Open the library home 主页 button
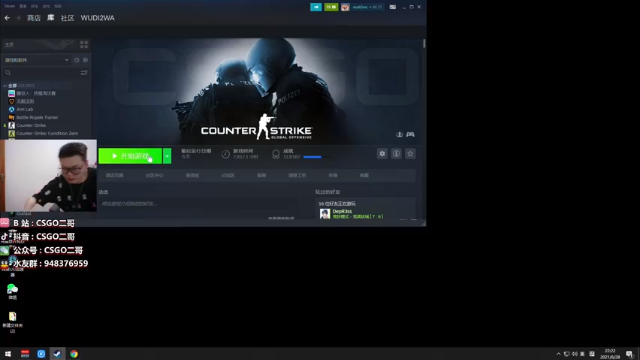The height and width of the screenshot is (360, 640). point(39,44)
